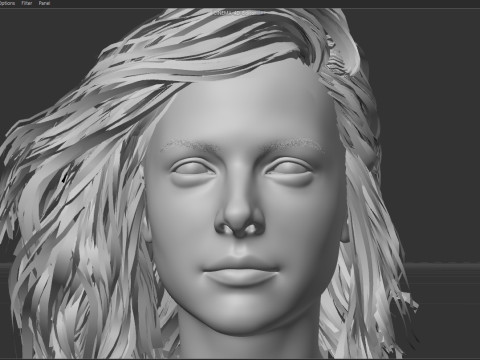Open the Options menu
Screen dimensions: 480x360
[7, 3]
